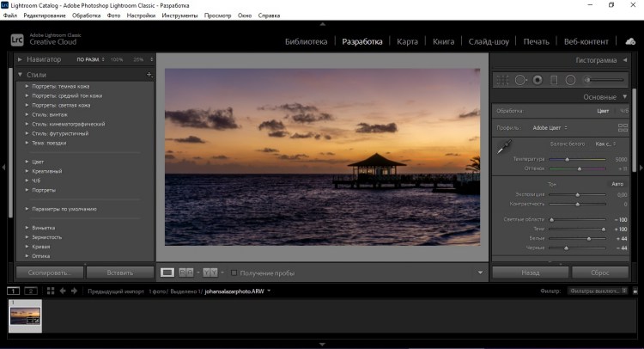This screenshot has width=644, height=349.
Task: Click the Авто tone button
Action: pyautogui.click(x=617, y=184)
